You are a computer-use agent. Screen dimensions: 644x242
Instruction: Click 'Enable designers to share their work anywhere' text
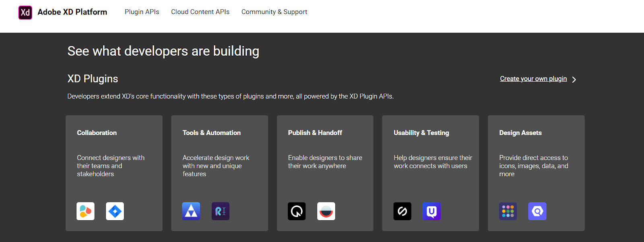[x=325, y=162]
